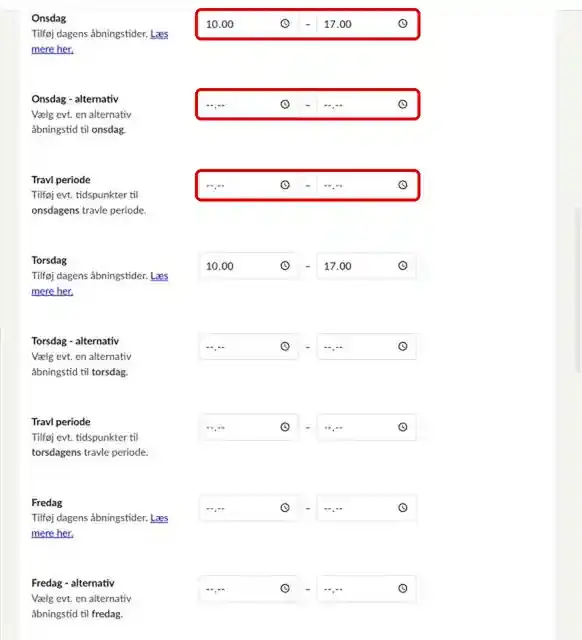Viewport: 582px width, 640px height.
Task: Edit the Onsdag opening time 10.00 field
Action: click(248, 24)
